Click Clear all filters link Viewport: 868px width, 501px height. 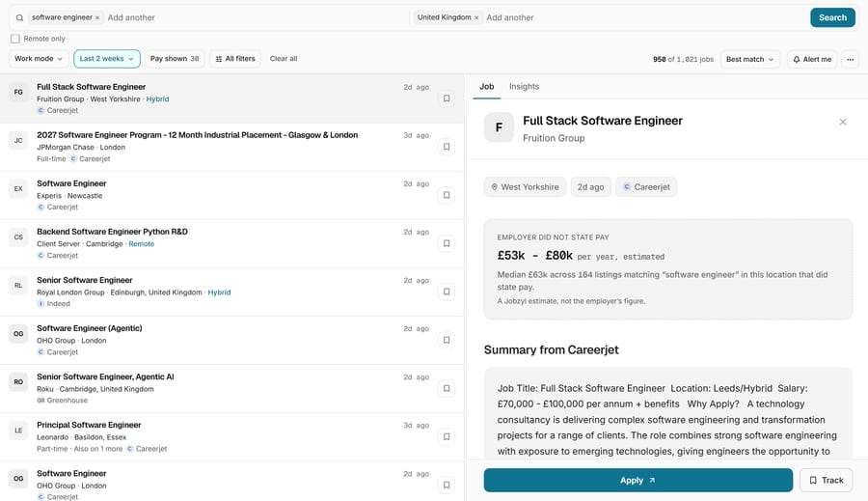coord(284,59)
